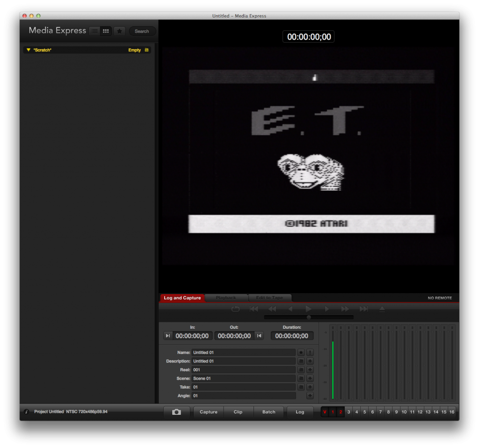Screen dimensions: 479x448
Task: Enable audio channel 10
Action: tap(404, 412)
